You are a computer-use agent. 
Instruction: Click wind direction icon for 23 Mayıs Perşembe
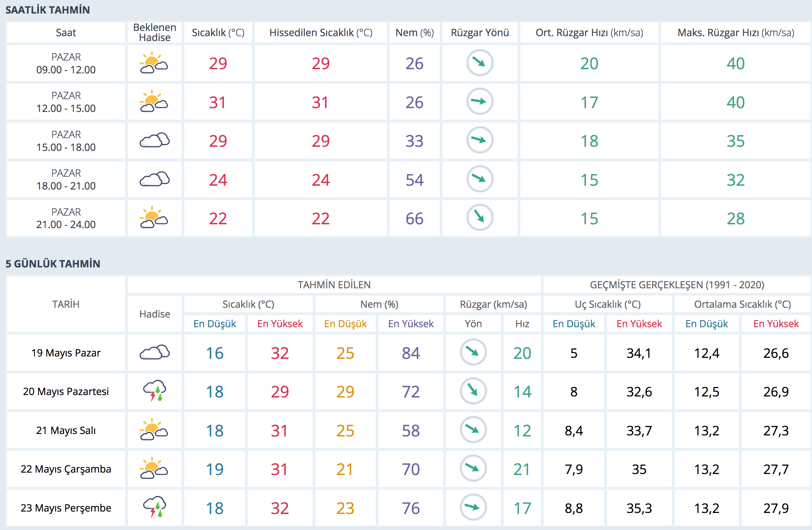click(x=473, y=507)
